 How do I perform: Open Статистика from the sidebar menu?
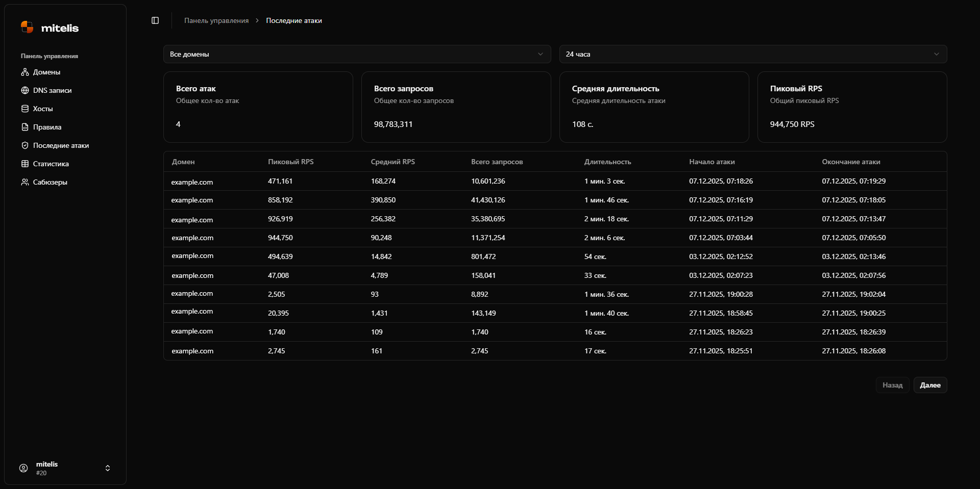pos(51,164)
